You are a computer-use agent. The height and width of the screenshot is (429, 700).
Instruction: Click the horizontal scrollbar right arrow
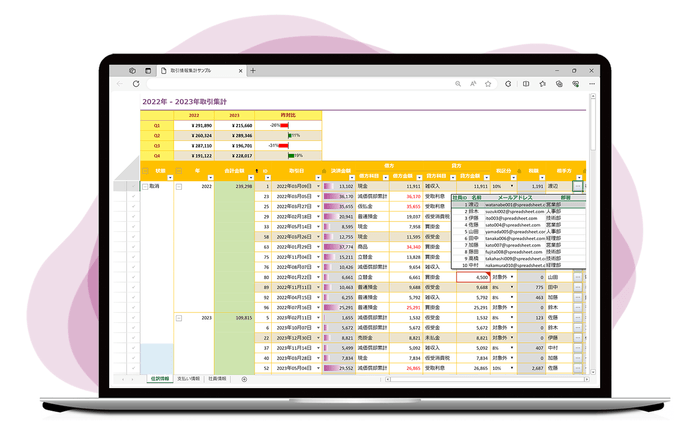[x=587, y=379]
